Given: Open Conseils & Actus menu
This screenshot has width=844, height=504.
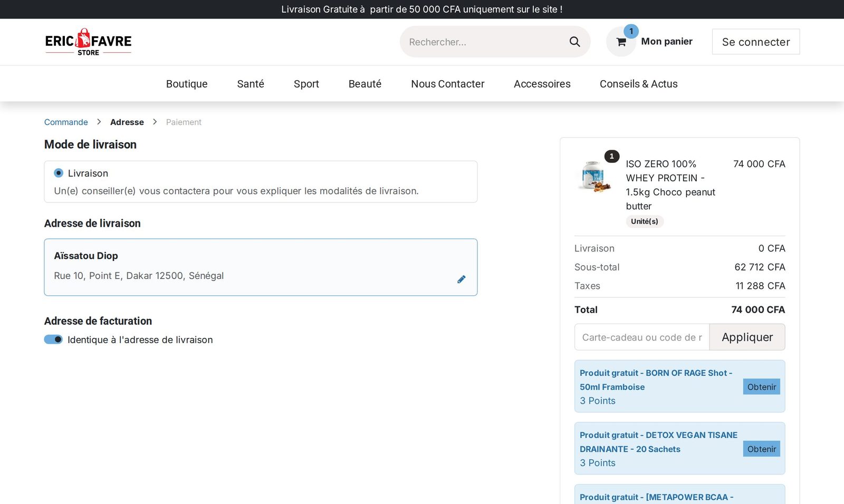Looking at the screenshot, I should pos(639,84).
